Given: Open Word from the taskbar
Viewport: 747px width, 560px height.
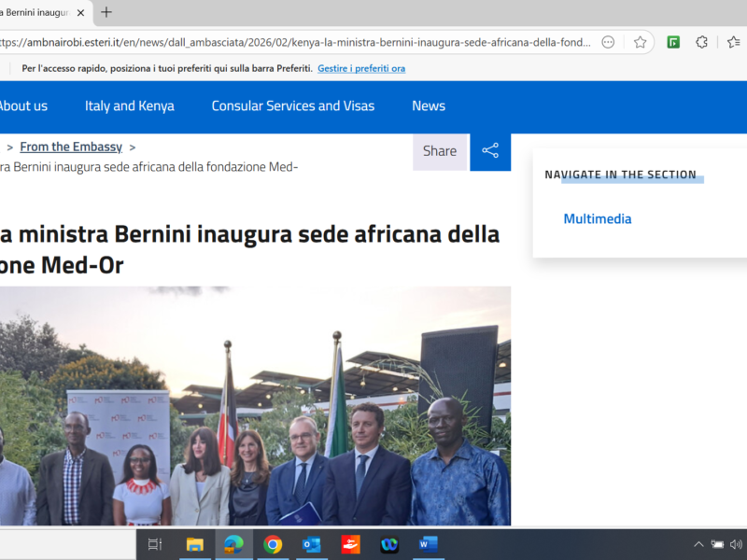Looking at the screenshot, I should pyautogui.click(x=428, y=545).
